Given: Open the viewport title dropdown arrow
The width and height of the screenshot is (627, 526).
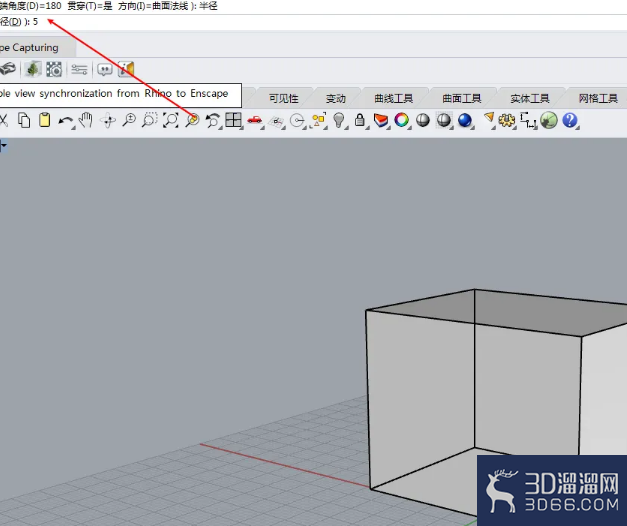Looking at the screenshot, I should pyautogui.click(x=3, y=146).
